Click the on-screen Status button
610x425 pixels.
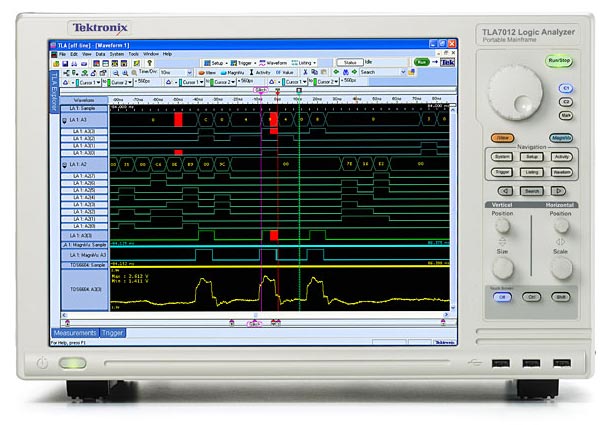coord(350,62)
